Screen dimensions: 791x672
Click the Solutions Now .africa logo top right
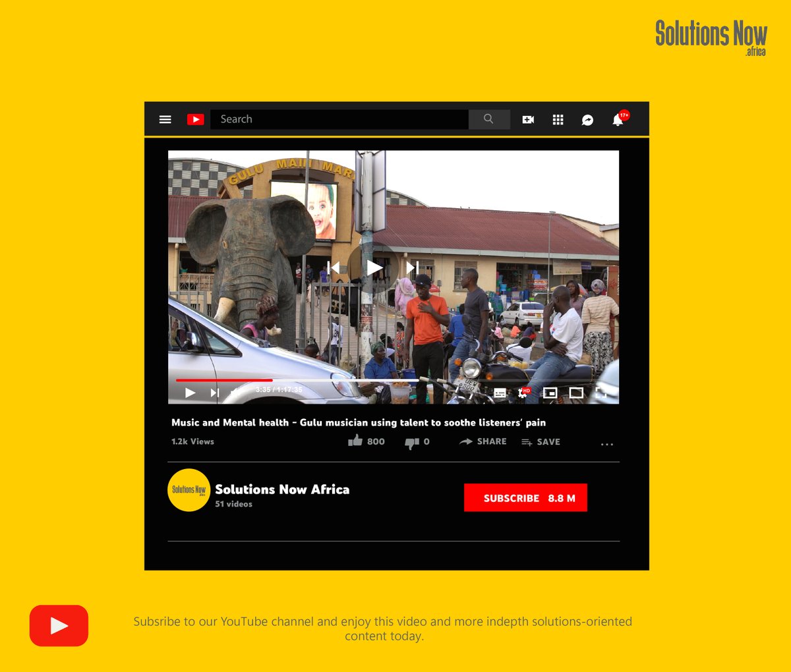coord(711,38)
